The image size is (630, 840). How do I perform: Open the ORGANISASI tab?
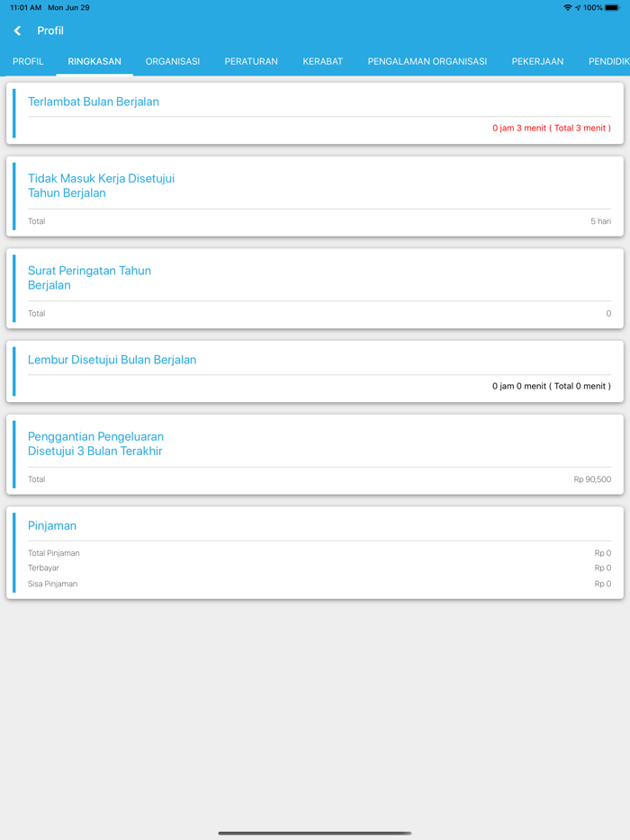tap(173, 61)
